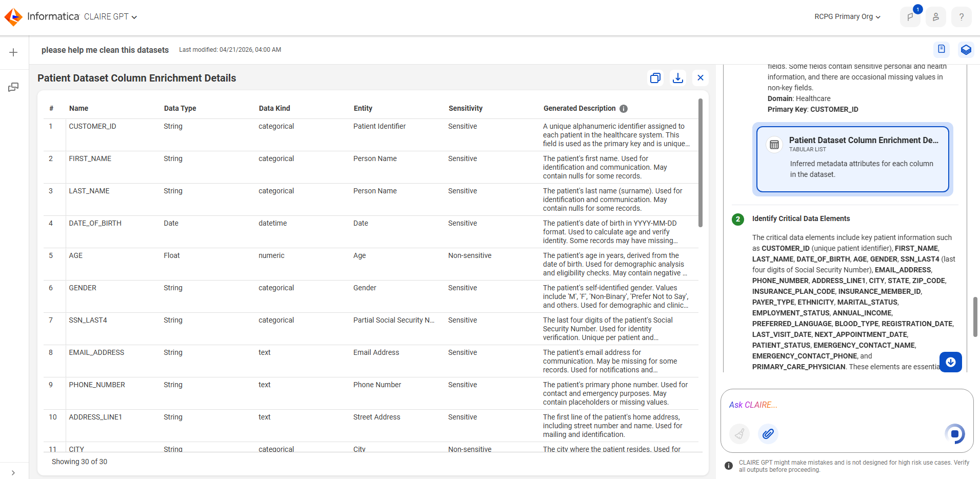Viewport: 980px width, 479px height.
Task: Click the table vertical scrollbar
Action: click(701, 163)
